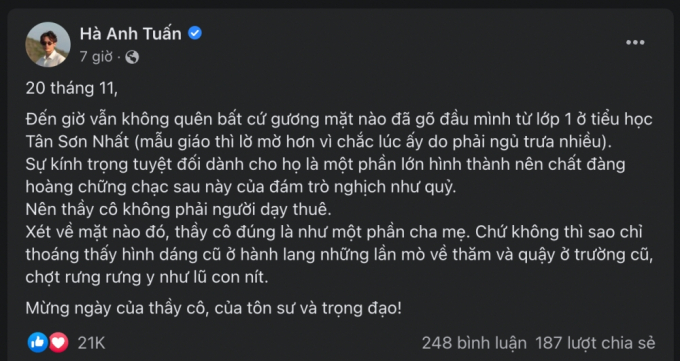
Task: Click the blue verified badge icon
Action: [x=195, y=33]
